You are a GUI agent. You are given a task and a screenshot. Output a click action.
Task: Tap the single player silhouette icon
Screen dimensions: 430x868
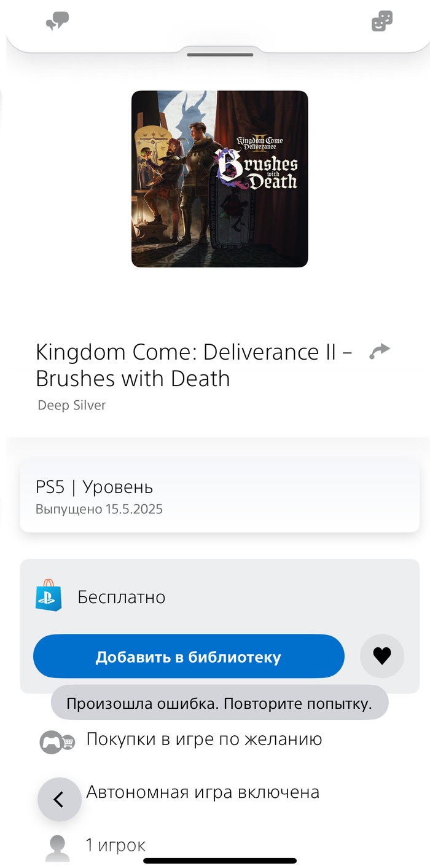click(57, 848)
